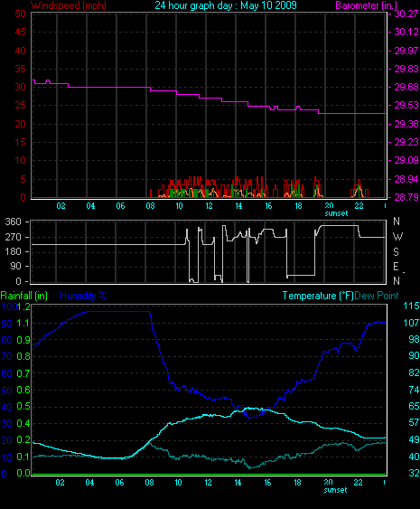Click the red 25 windspeed scale value
Screen dimensions: 420x509
pyautogui.click(x=21, y=105)
